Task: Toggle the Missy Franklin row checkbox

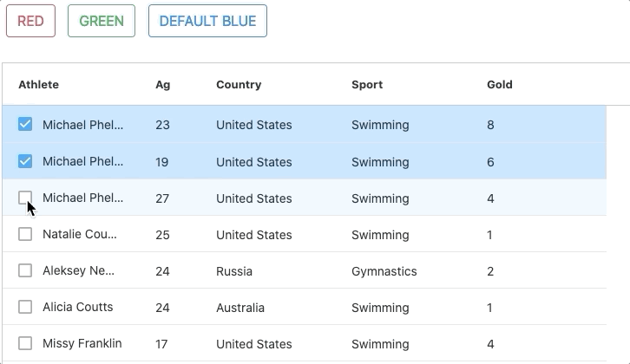Action: (x=25, y=343)
